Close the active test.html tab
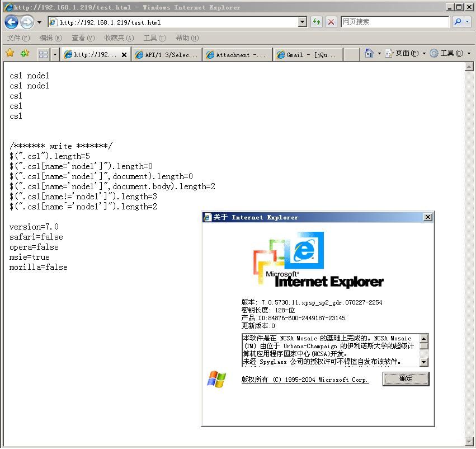 click(x=124, y=55)
